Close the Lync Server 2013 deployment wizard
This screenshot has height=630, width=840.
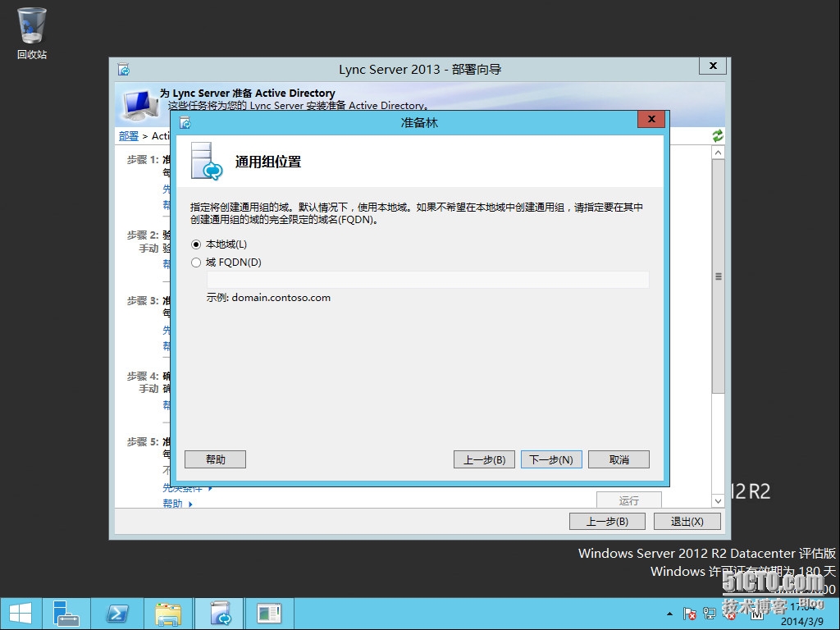[x=713, y=66]
